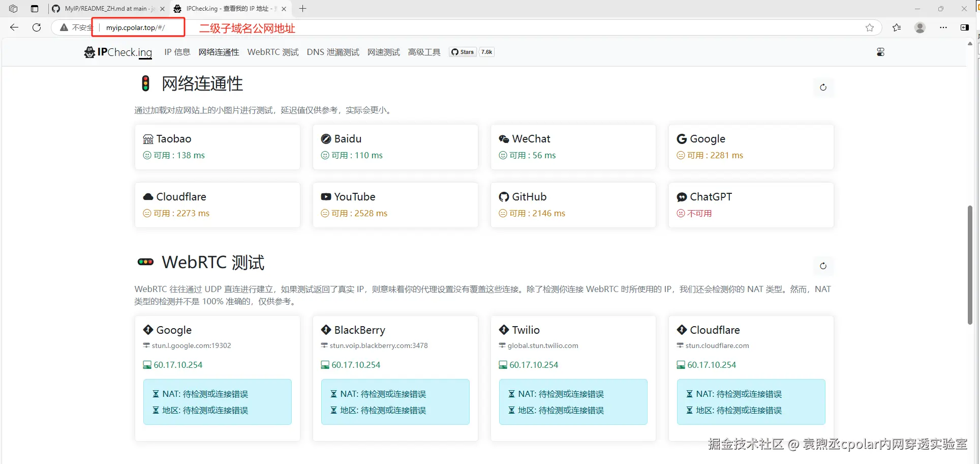Open the GitHub Stars badge
The width and height of the screenshot is (980, 464).
(463, 52)
